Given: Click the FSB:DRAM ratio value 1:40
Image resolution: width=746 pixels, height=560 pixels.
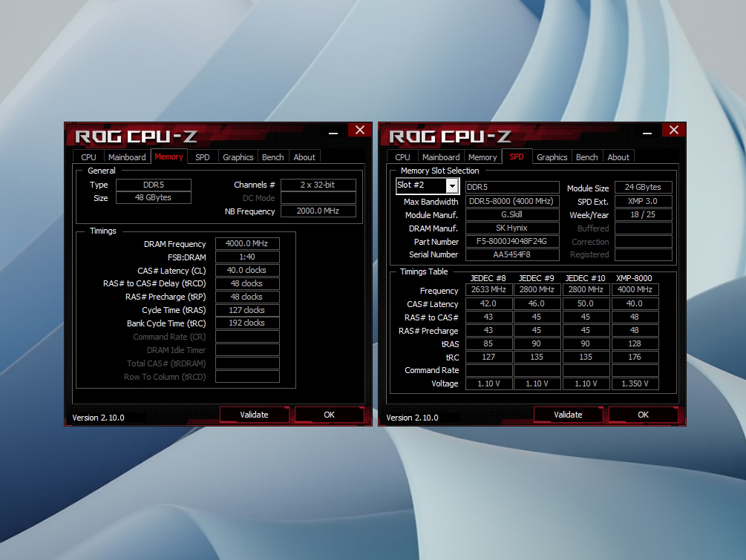Looking at the screenshot, I should pyautogui.click(x=247, y=257).
